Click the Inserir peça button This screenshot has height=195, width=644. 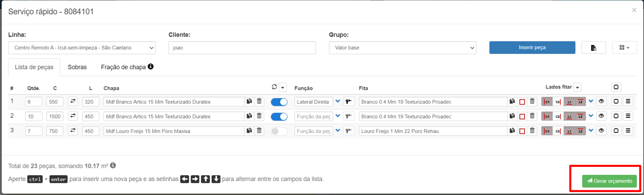click(532, 48)
